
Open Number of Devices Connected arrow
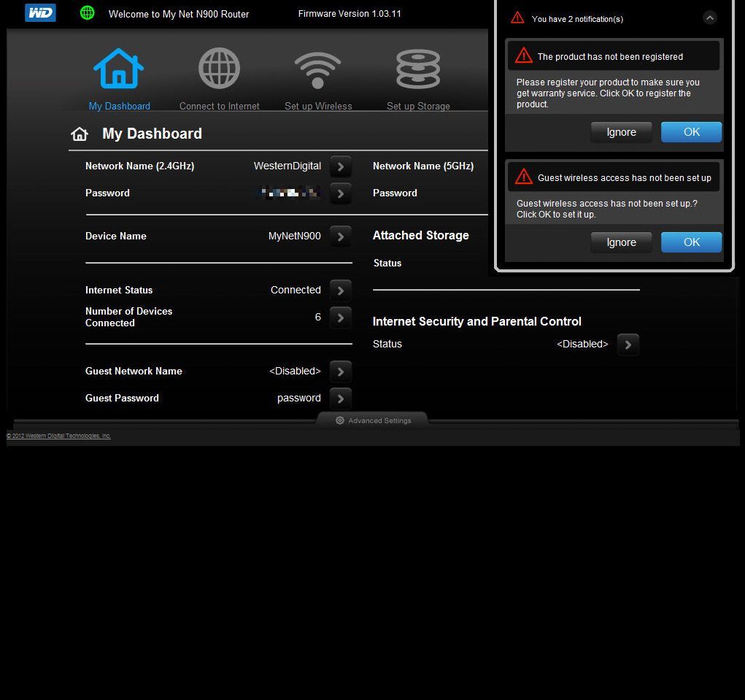coord(341,318)
